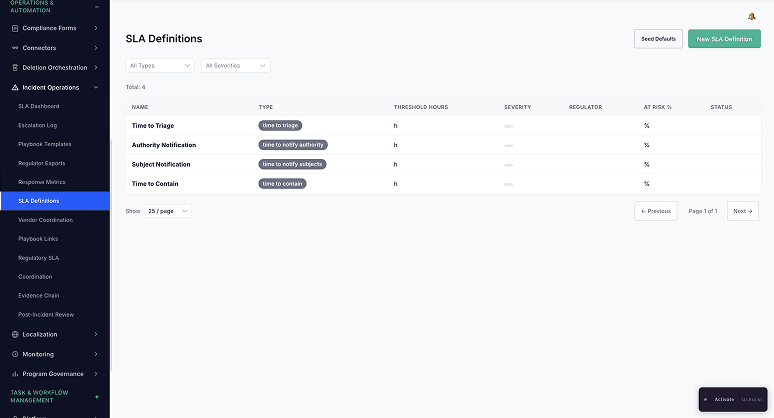Click the Deletion Orchestration trash icon
The image size is (774, 418).
tap(15, 68)
